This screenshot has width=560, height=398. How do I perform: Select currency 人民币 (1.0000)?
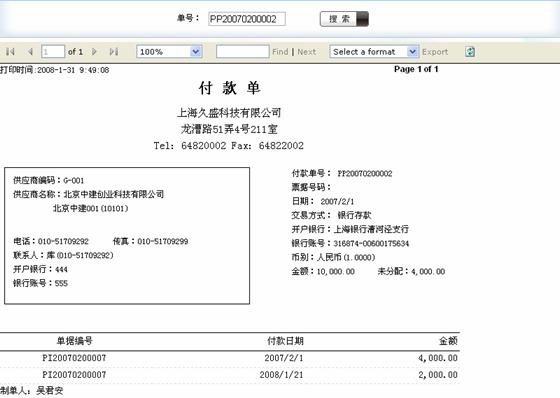pyautogui.click(x=346, y=257)
